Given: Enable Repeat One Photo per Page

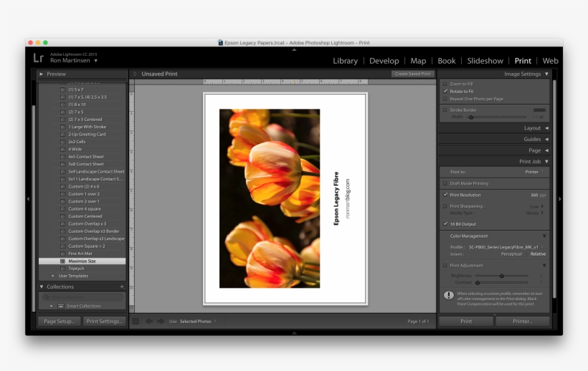Looking at the screenshot, I should (x=445, y=99).
